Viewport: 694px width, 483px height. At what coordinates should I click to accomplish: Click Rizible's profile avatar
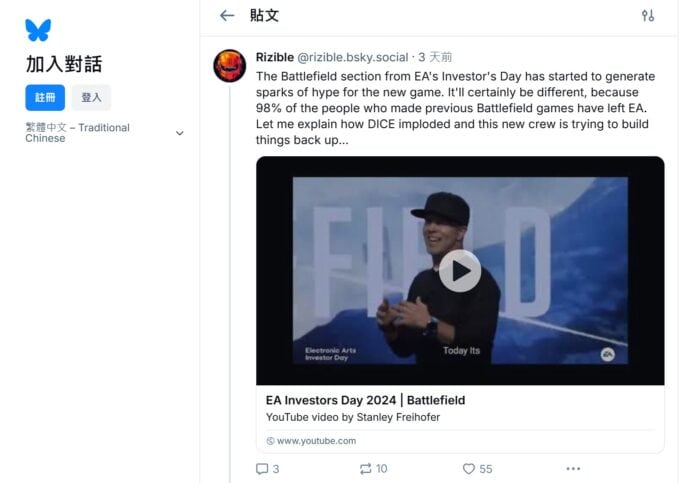point(230,65)
